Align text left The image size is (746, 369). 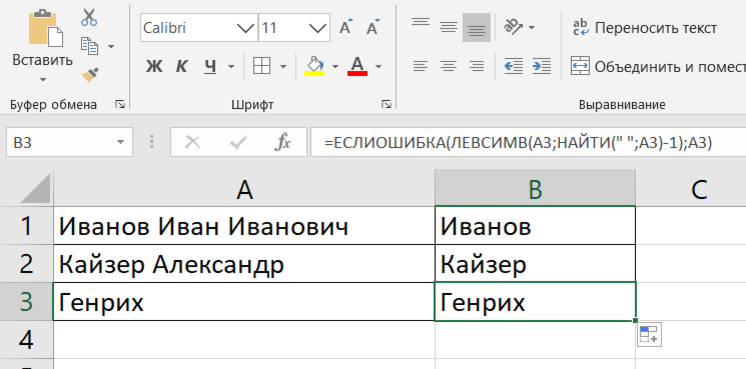coord(420,66)
